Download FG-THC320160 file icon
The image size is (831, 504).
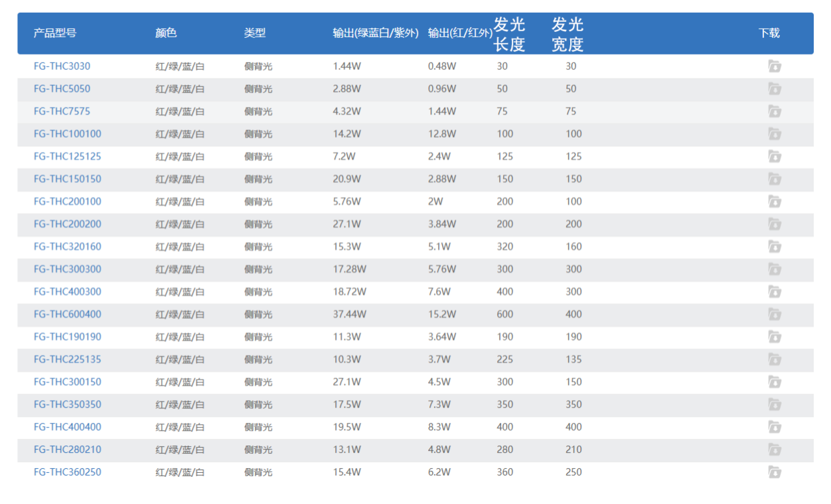(x=775, y=247)
